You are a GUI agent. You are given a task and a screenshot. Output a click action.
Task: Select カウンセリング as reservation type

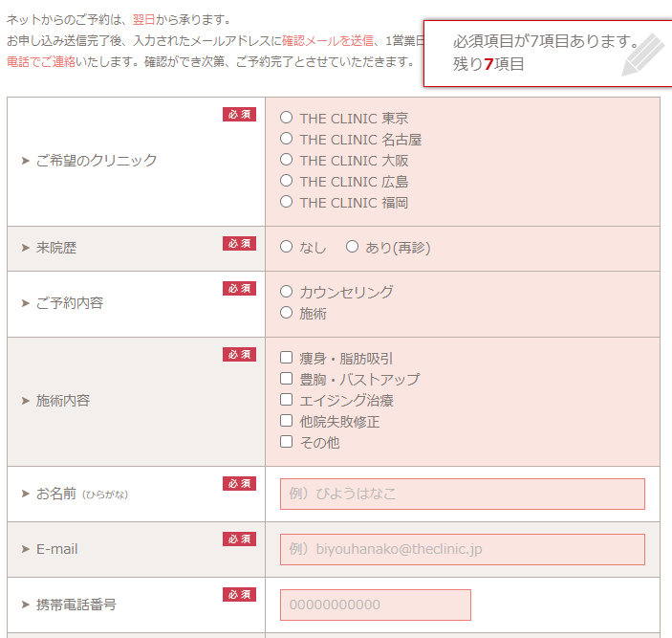(287, 292)
